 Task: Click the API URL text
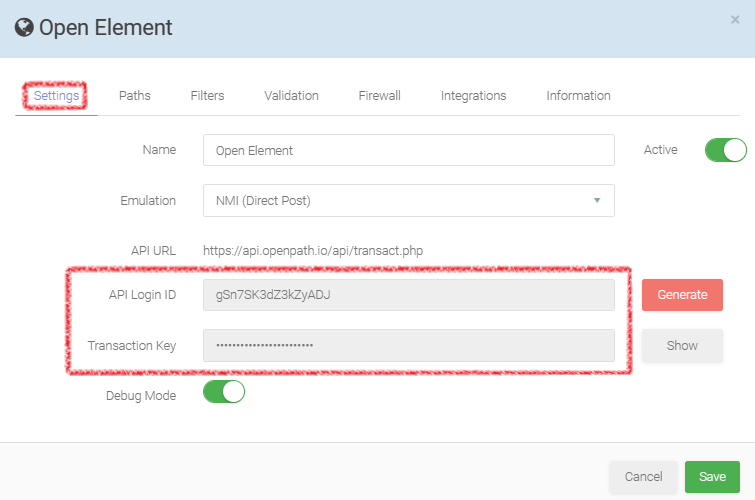(x=312, y=250)
